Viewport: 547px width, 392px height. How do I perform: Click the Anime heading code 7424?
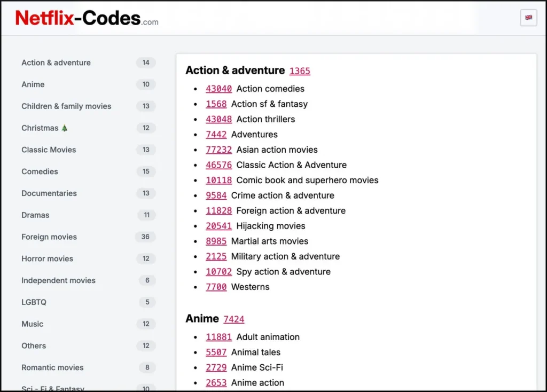pos(234,318)
